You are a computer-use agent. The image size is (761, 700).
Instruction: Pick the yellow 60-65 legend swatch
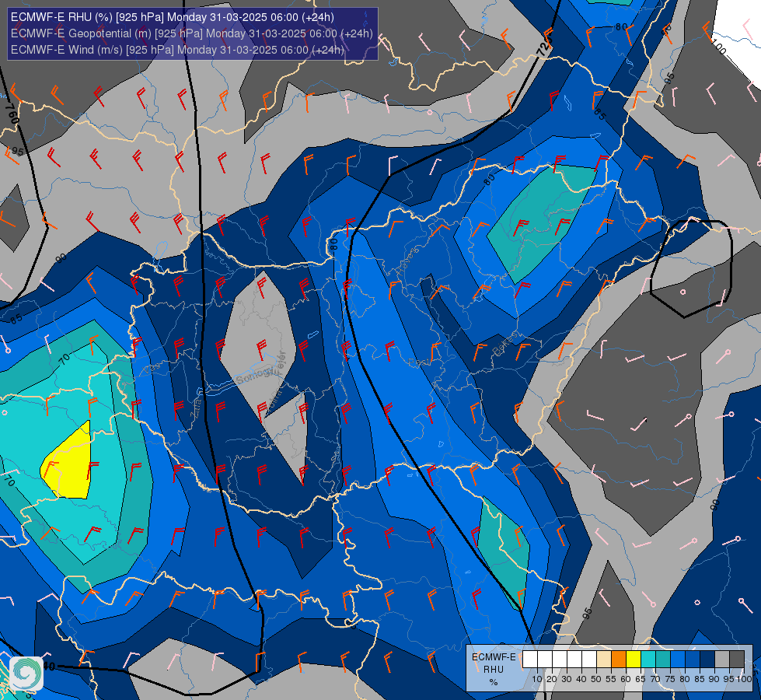(x=634, y=659)
